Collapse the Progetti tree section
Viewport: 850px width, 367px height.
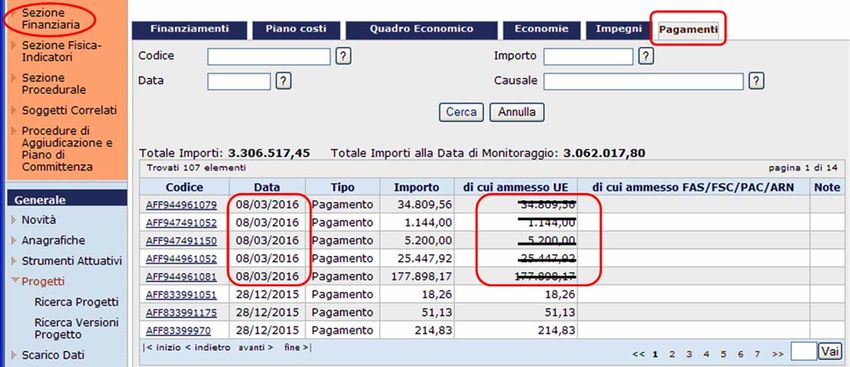point(15,281)
